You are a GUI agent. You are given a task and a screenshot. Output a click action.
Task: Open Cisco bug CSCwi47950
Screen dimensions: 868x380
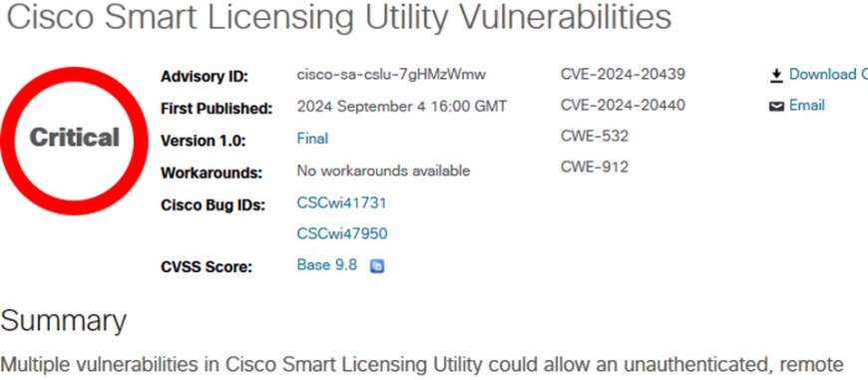[x=342, y=234]
